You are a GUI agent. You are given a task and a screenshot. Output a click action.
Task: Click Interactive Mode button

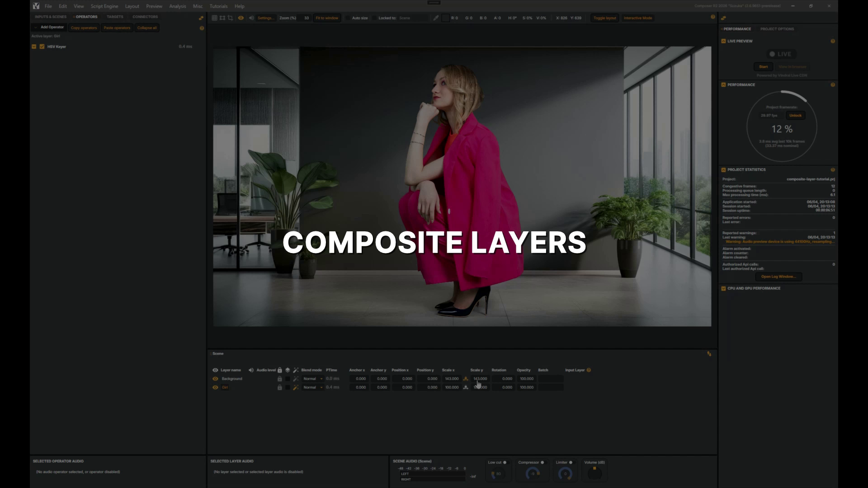(x=638, y=18)
